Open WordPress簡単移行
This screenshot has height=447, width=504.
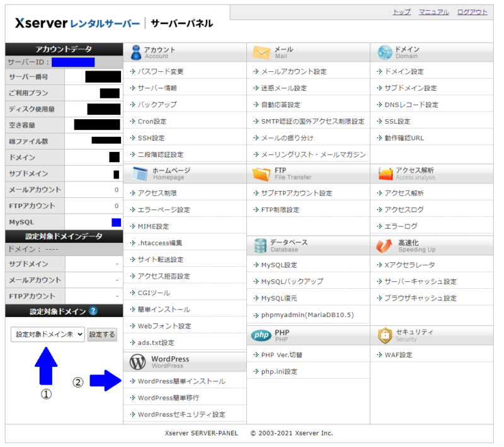(168, 398)
